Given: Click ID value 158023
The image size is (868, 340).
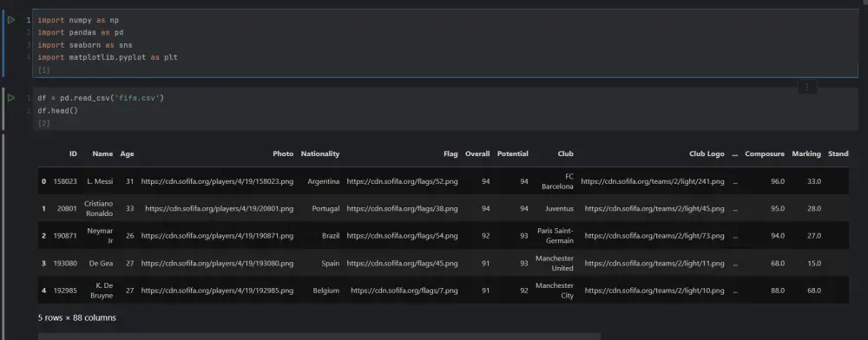Looking at the screenshot, I should coord(65,181).
